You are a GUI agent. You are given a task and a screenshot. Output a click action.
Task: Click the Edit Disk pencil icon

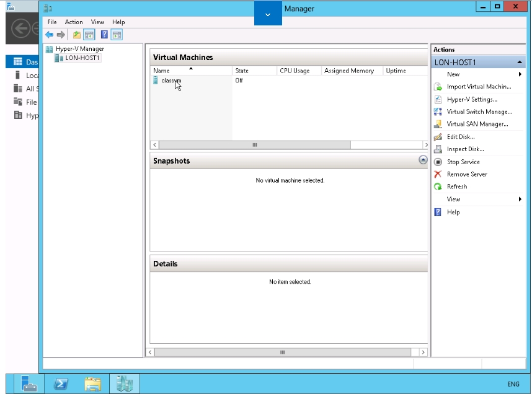coord(438,137)
